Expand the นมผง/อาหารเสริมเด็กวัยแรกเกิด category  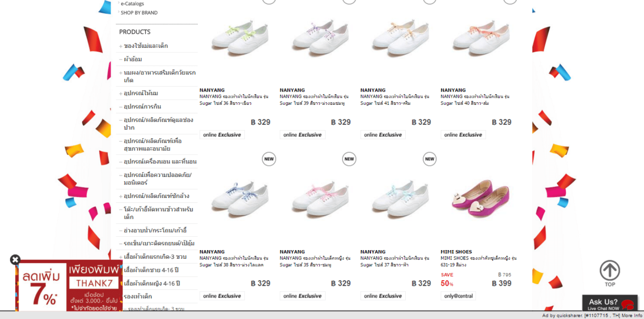coord(121,73)
